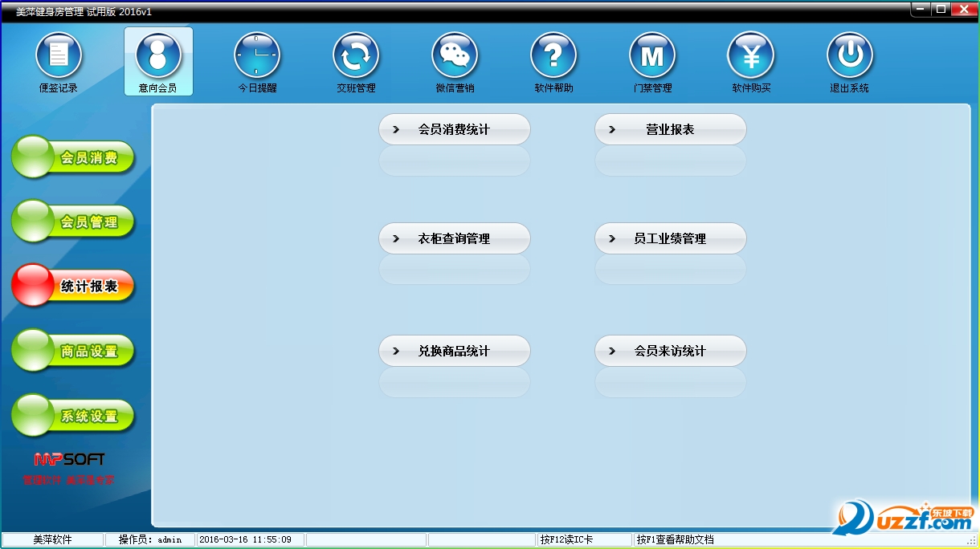The image size is (980, 549).
Task: Open 交班管理 shift handover icon
Action: point(356,56)
